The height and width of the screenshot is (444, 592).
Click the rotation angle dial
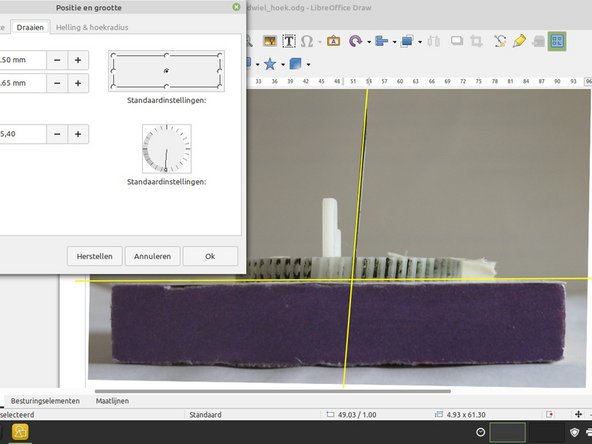[166, 149]
